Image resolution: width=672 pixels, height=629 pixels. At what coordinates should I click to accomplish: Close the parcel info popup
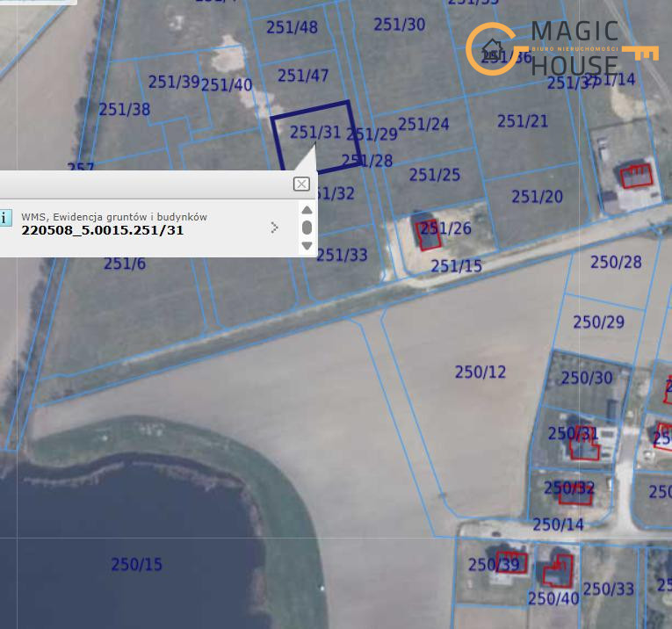point(301,184)
